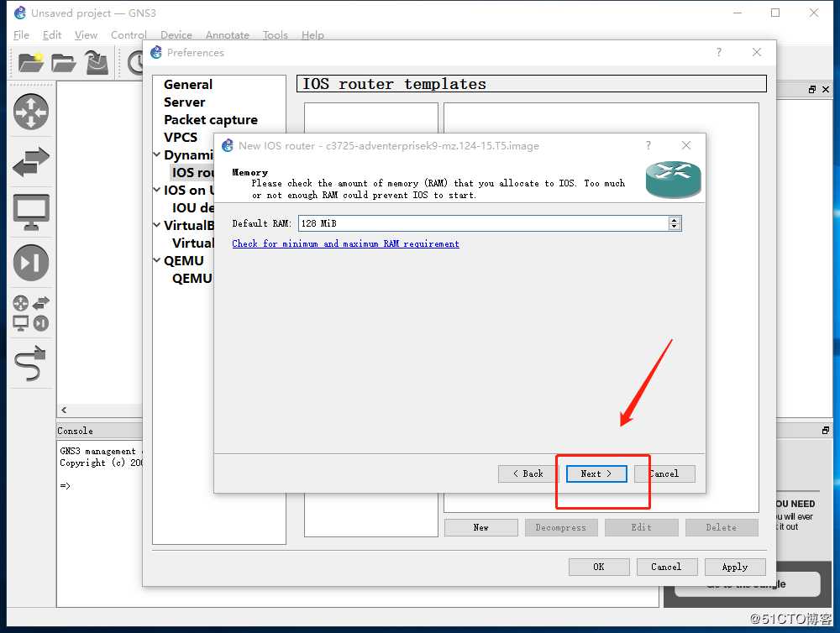Browse end devices monitor icon
The image size is (840, 633).
click(x=31, y=212)
